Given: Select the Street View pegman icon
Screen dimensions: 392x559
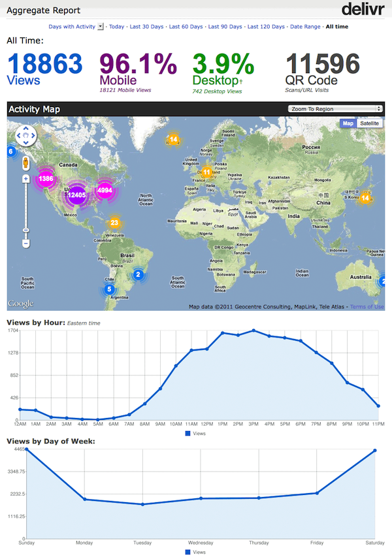Looking at the screenshot, I should coord(25,163).
